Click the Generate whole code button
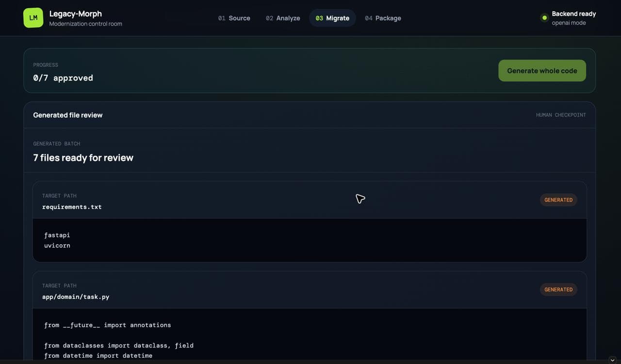The height and width of the screenshot is (364, 621). (x=542, y=70)
